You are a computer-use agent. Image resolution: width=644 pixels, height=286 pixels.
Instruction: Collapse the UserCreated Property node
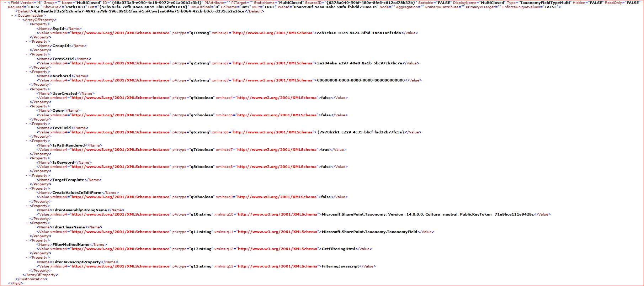(x=27, y=89)
